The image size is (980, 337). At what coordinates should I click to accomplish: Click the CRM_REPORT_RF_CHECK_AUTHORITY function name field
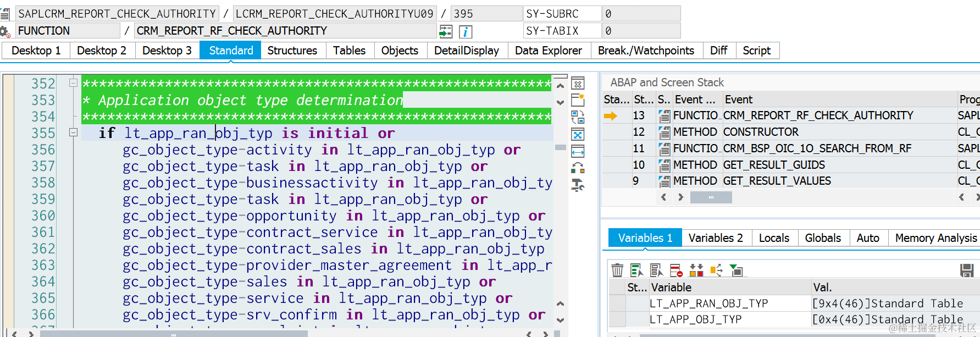tap(286, 31)
